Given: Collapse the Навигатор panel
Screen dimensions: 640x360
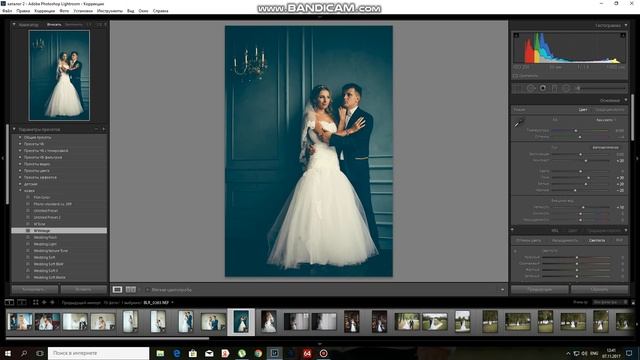Looking at the screenshot, I should [14, 24].
